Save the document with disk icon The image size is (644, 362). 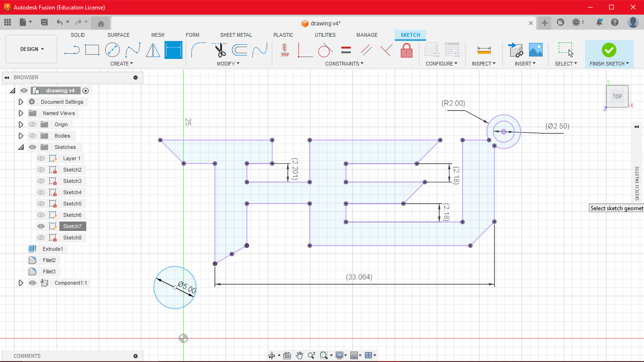tap(44, 22)
